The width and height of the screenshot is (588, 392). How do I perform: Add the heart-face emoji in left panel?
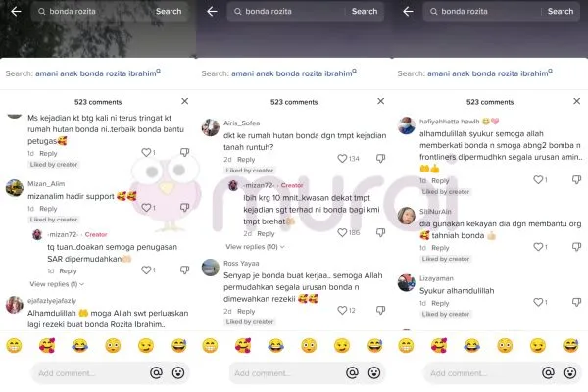tap(47, 346)
